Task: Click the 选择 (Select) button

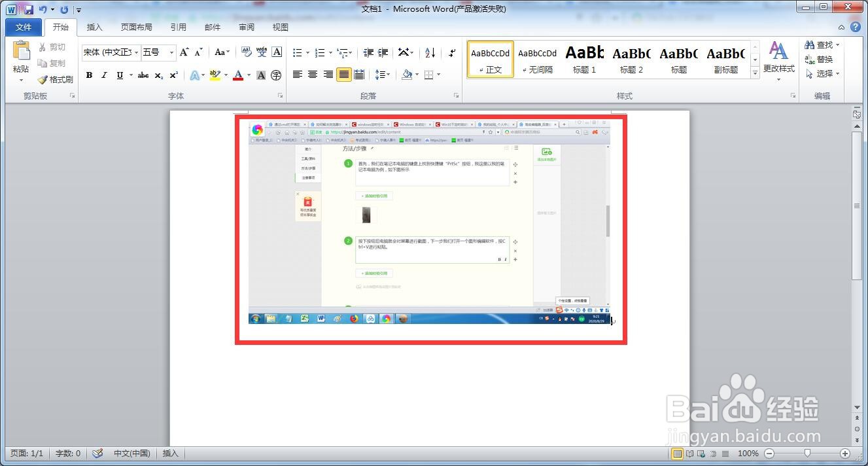Action: (822, 74)
